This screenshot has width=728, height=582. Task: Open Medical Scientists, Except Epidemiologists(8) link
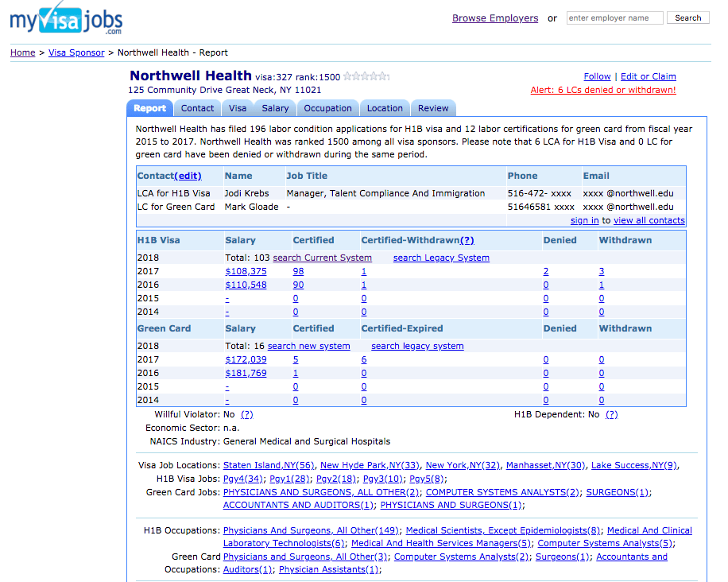[x=503, y=530]
